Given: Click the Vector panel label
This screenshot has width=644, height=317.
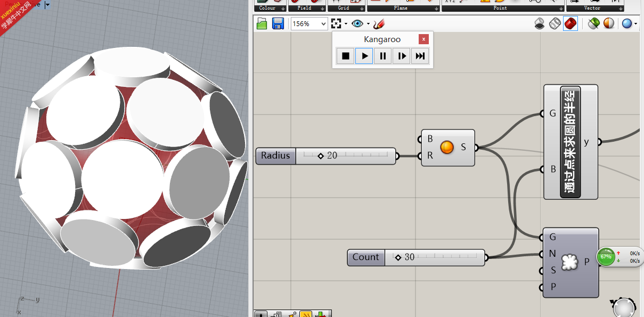Looking at the screenshot, I should tap(592, 8).
